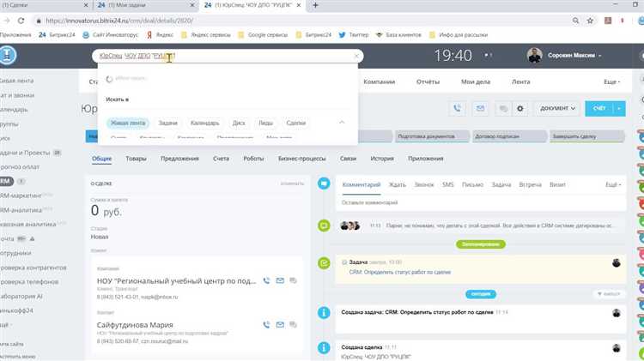
Task: Toggle the Живая лента search scope chip
Action: [128, 123]
